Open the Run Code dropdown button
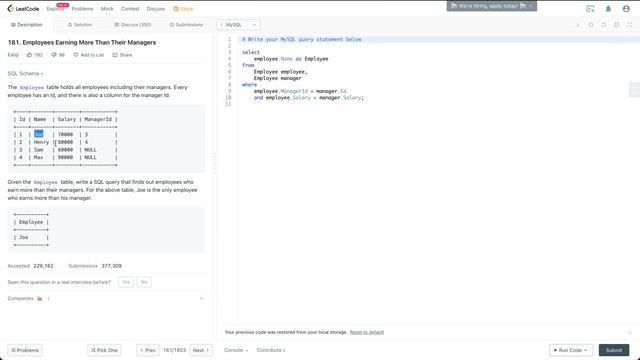This screenshot has width=640, height=360. pos(571,350)
